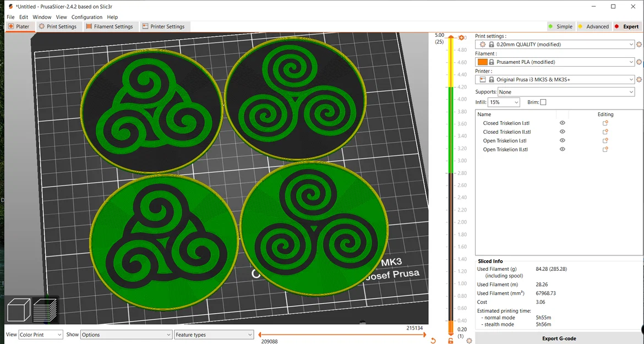The height and width of the screenshot is (344, 644).
Task: Click the add color change plus icon on layer slider
Action: [x=461, y=38]
